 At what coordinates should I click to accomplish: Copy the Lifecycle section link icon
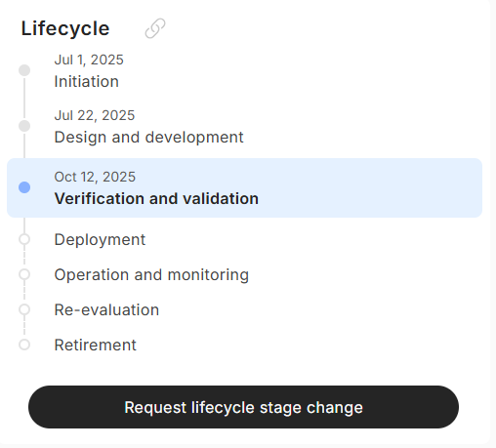tap(155, 28)
